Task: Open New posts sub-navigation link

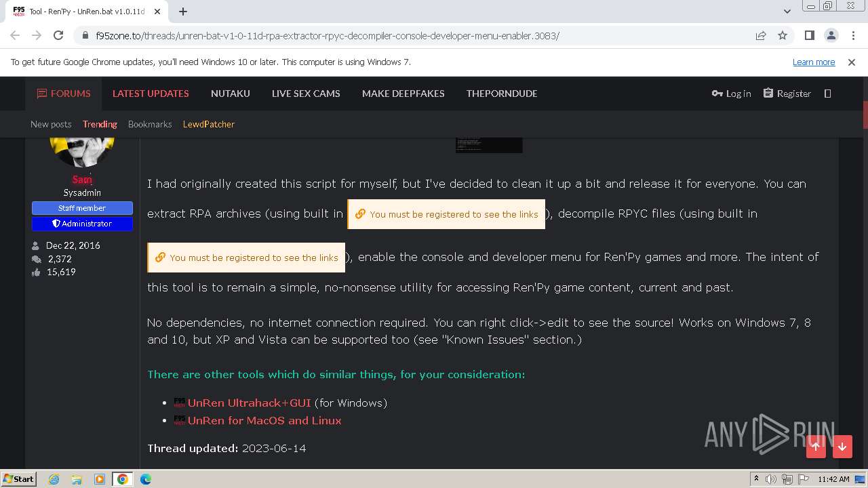Action: [51, 124]
